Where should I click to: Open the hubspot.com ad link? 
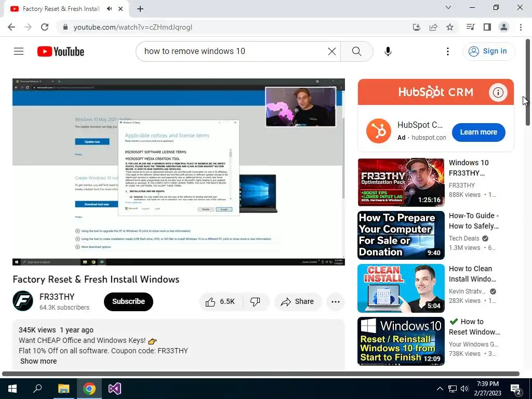tap(429, 137)
